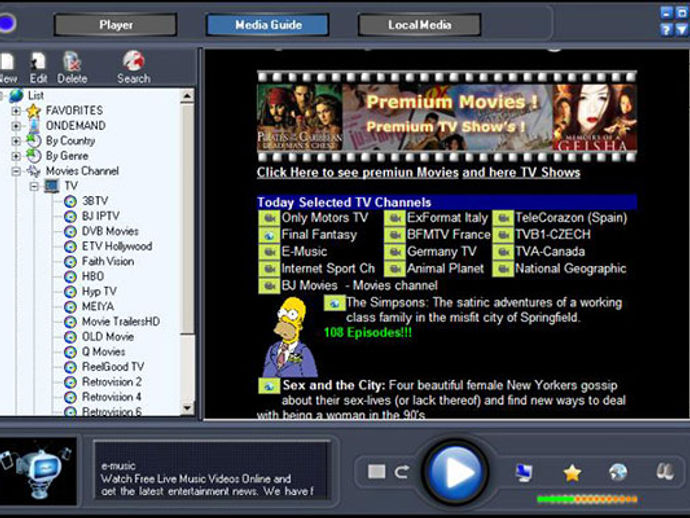Open the 'and here TV Shows' link

click(x=521, y=173)
